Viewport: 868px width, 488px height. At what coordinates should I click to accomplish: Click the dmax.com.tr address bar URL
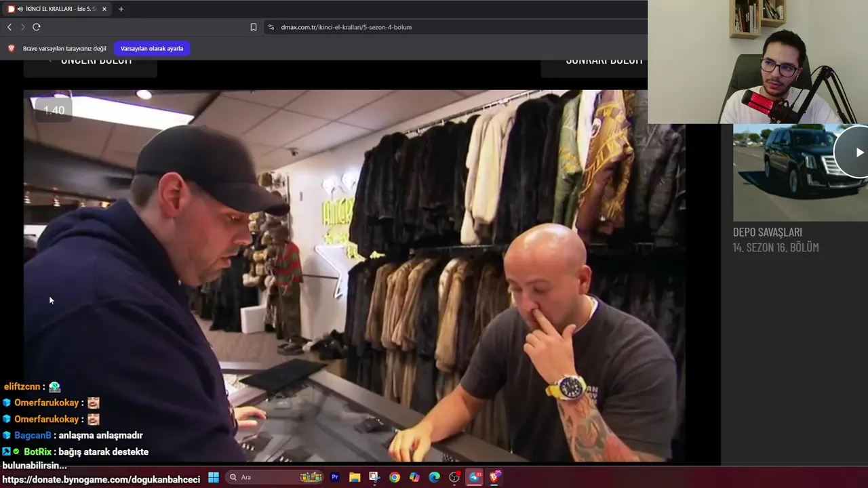point(347,27)
